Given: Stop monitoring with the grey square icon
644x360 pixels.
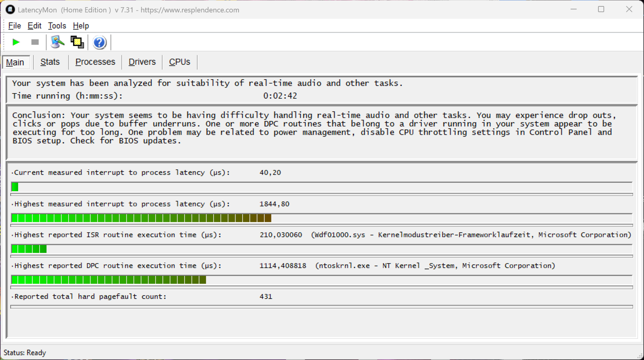Looking at the screenshot, I should coord(35,42).
